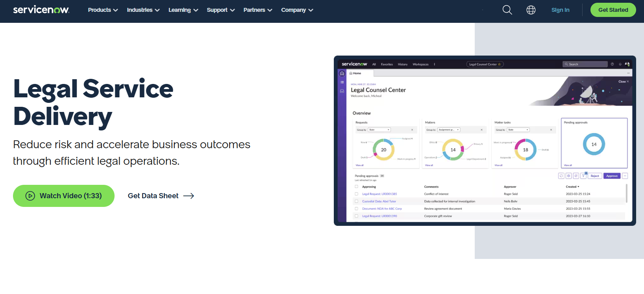644x294 pixels.
Task: Click the Reject button
Action: point(595,176)
